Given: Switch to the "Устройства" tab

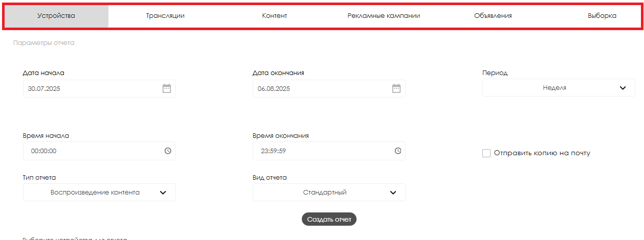Looking at the screenshot, I should (x=56, y=16).
